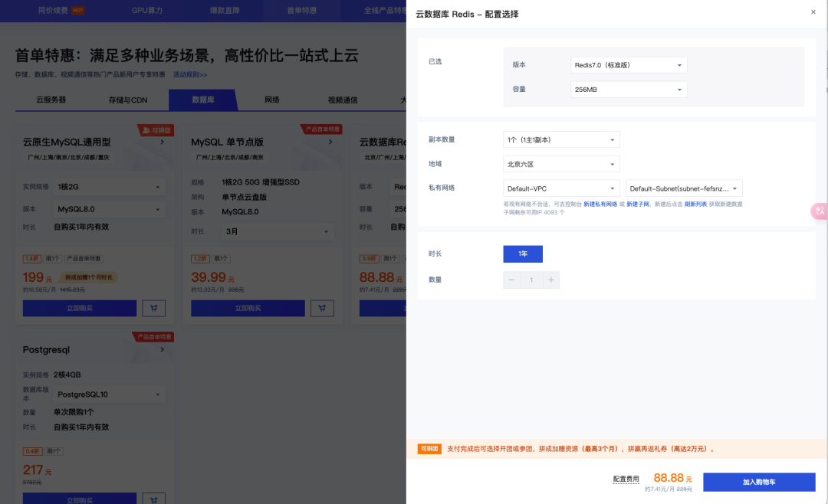Click 立即购买 for MySQL 单节点版
Image resolution: width=828 pixels, height=504 pixels.
(248, 308)
